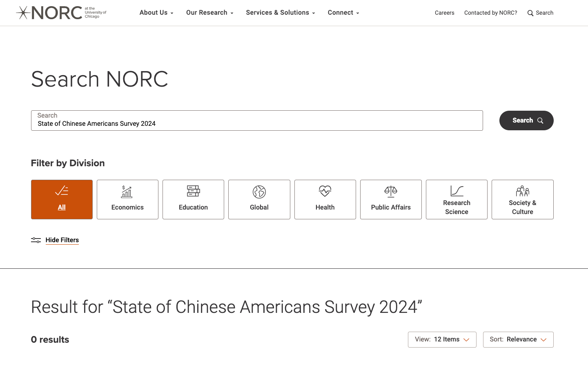This screenshot has height=377, width=588.
Task: Open the Our Research menu
Action: (x=210, y=13)
